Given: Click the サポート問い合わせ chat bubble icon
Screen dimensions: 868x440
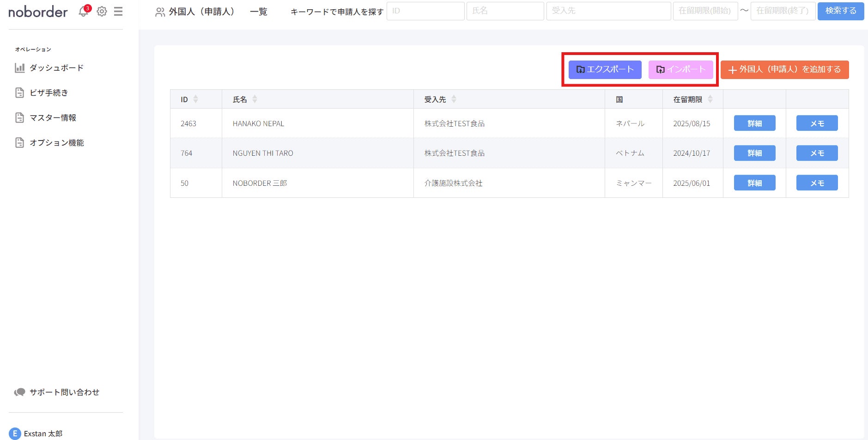Looking at the screenshot, I should click(19, 392).
